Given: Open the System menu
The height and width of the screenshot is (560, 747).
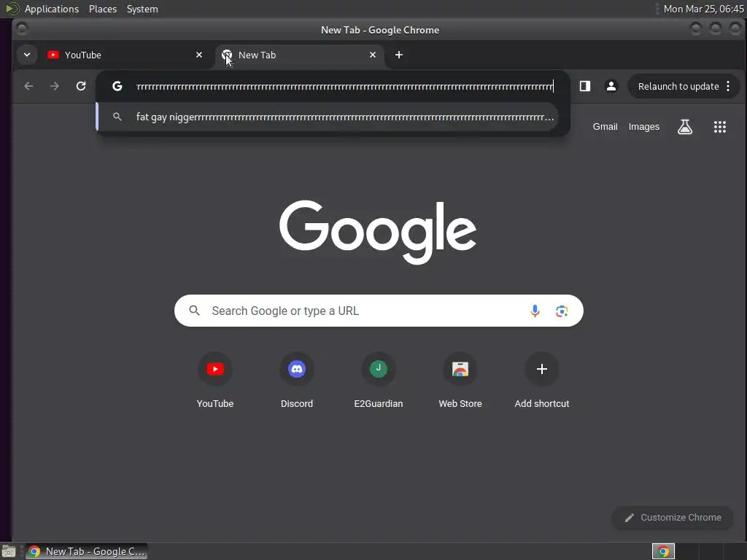Looking at the screenshot, I should coord(142,9).
